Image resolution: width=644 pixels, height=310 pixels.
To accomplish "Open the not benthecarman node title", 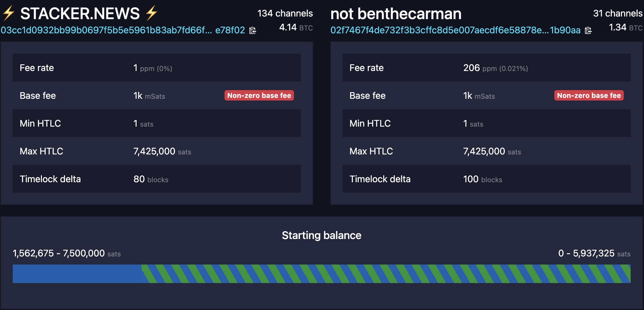I will pyautogui.click(x=396, y=14).
